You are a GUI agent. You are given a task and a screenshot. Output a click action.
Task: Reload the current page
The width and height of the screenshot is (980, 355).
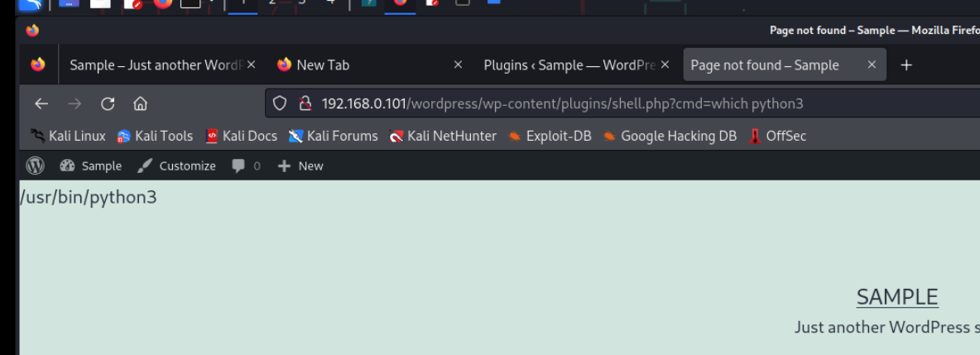tap(108, 103)
